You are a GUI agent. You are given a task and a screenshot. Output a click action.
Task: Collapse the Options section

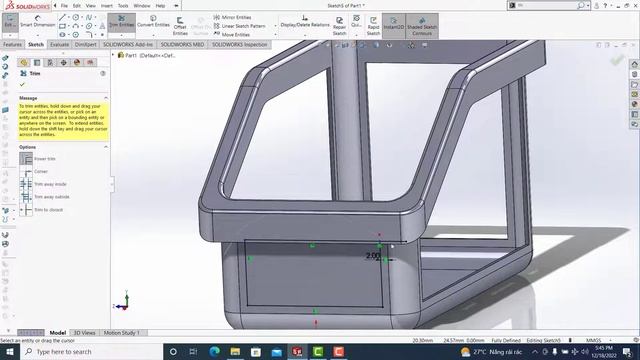click(x=106, y=147)
